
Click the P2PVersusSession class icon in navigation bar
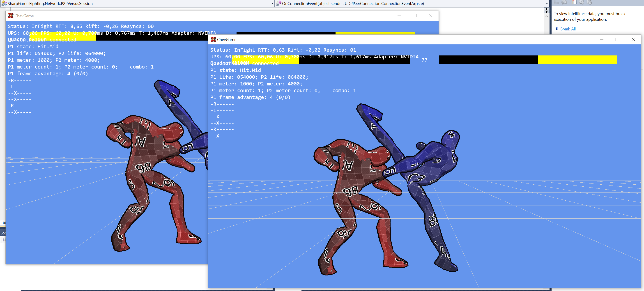4,3
